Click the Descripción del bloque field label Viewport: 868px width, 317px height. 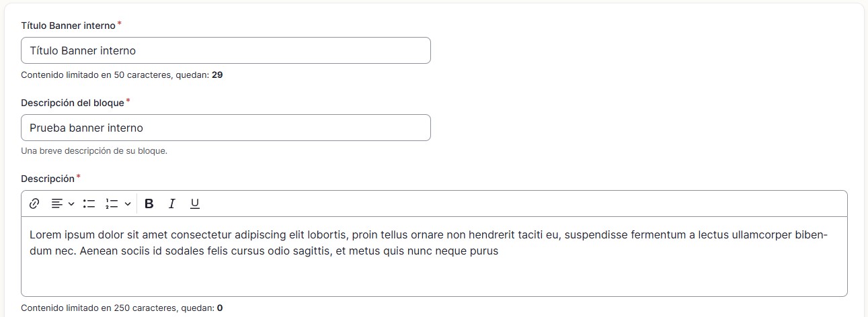coord(73,103)
